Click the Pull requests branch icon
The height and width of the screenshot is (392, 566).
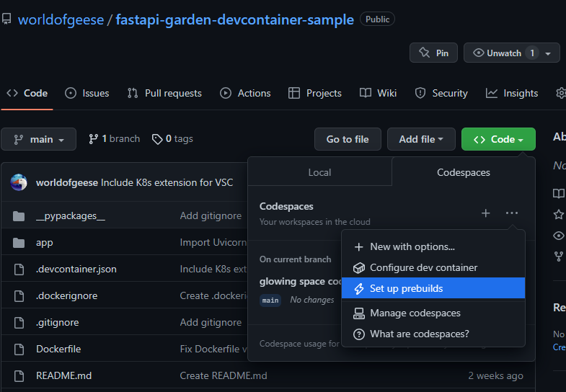click(x=133, y=93)
